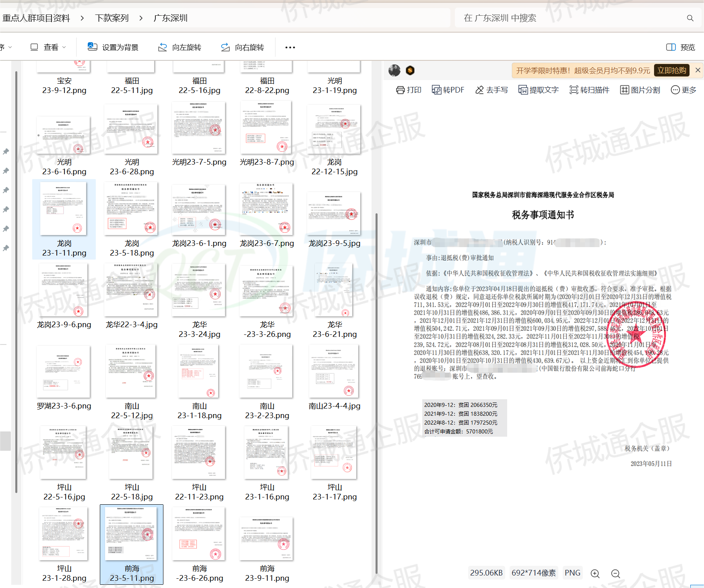Click the 立即抢购 promotion button
Viewport: 704px width, 588px height.
click(671, 70)
